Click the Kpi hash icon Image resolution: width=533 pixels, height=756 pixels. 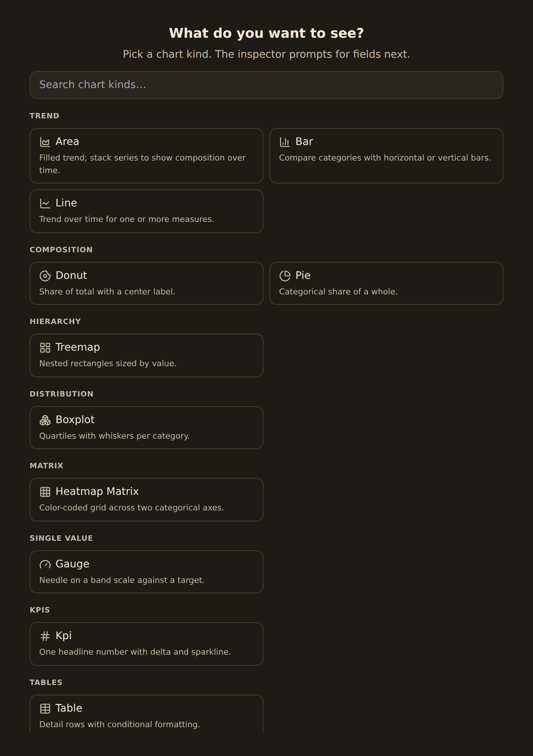coord(45,636)
